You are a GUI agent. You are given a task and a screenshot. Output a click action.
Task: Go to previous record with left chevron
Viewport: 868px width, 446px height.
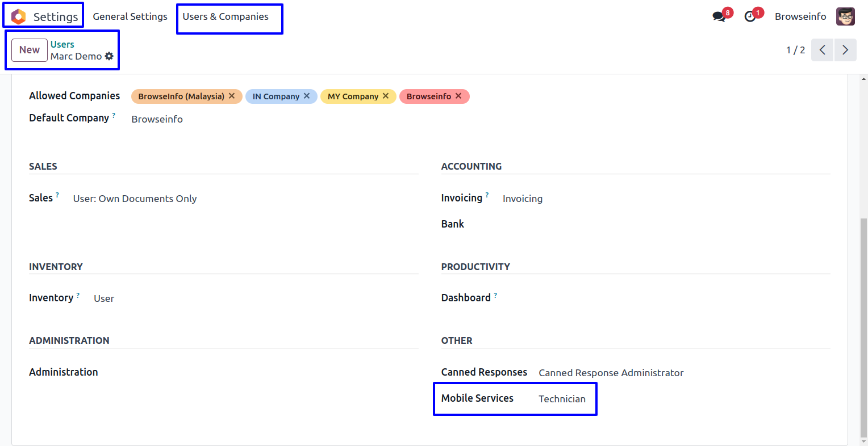pyautogui.click(x=822, y=50)
